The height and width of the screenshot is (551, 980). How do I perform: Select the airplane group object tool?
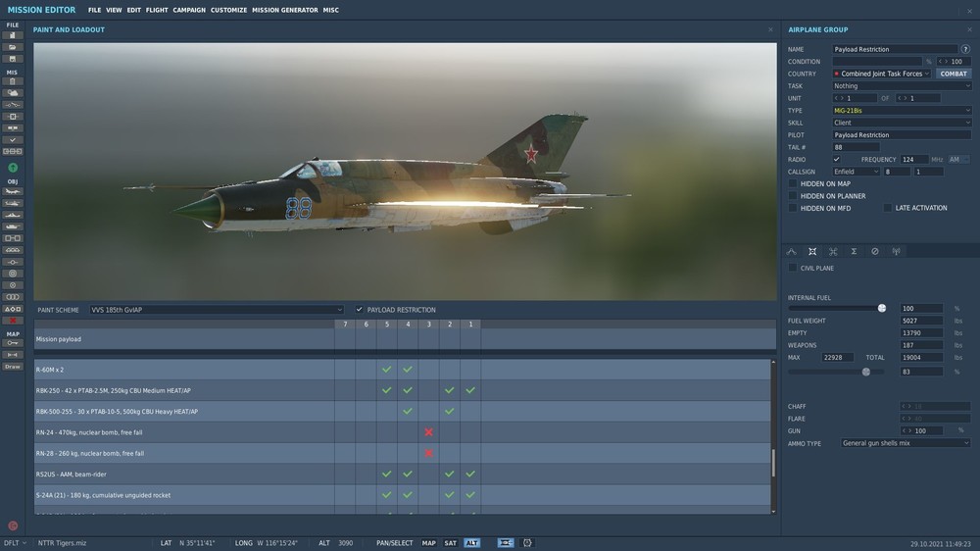click(x=13, y=191)
